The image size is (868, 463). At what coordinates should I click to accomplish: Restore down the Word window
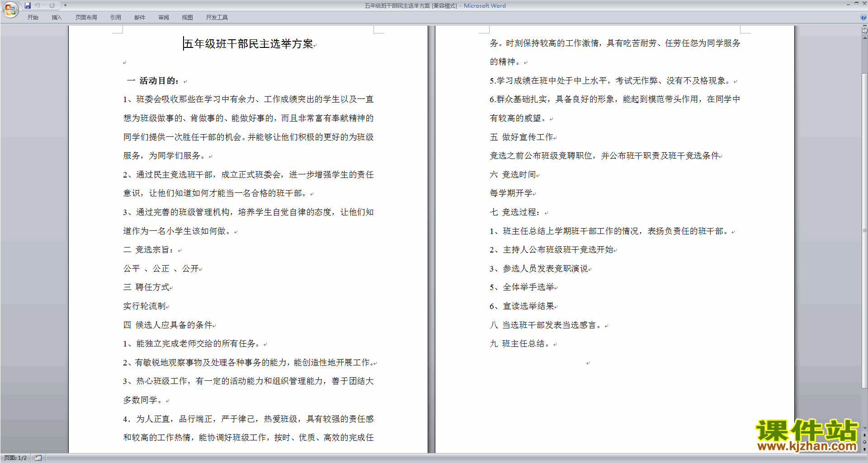(x=856, y=4)
